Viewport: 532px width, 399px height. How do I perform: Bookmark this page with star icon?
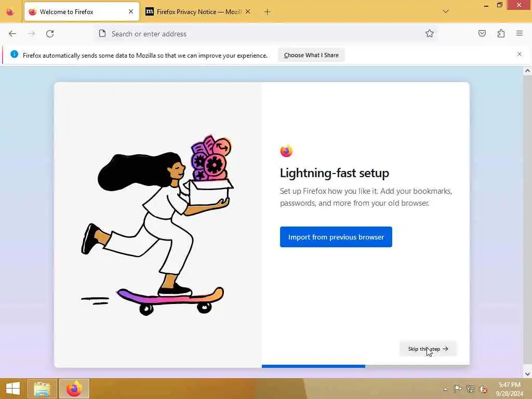point(430,33)
